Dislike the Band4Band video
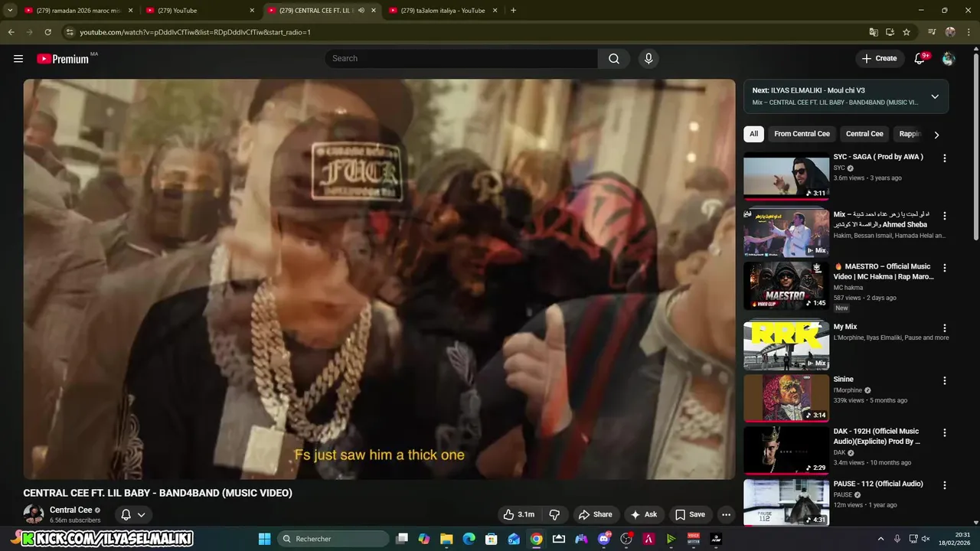Image resolution: width=980 pixels, height=551 pixels. 555,515
